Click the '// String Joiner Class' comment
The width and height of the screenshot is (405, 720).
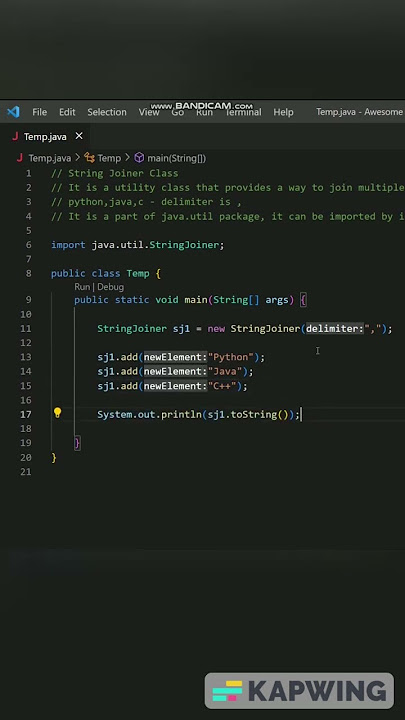[x=114, y=174]
